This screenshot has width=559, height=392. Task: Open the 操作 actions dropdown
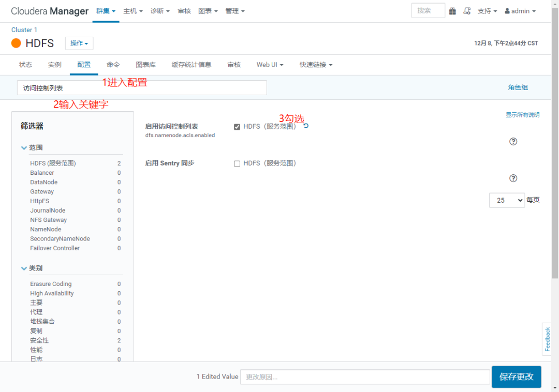[x=79, y=43]
